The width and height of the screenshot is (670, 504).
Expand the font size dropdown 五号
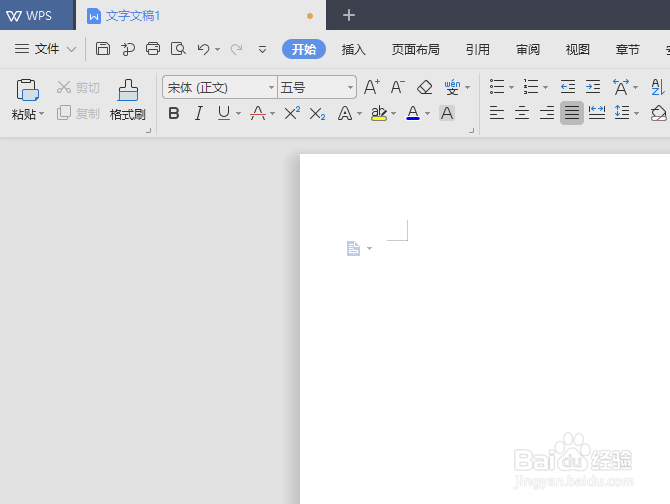pyautogui.click(x=350, y=88)
